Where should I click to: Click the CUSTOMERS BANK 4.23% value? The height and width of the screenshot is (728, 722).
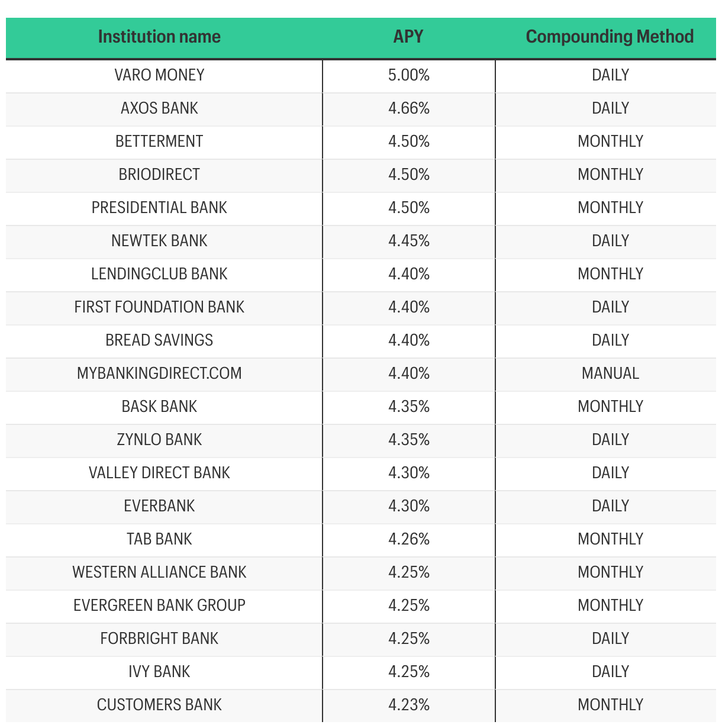(x=409, y=705)
